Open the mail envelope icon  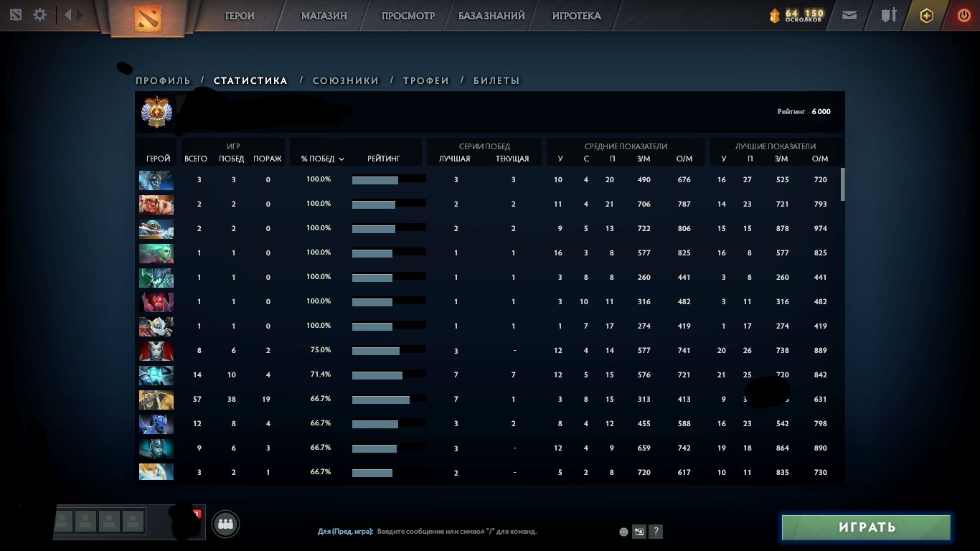click(849, 14)
